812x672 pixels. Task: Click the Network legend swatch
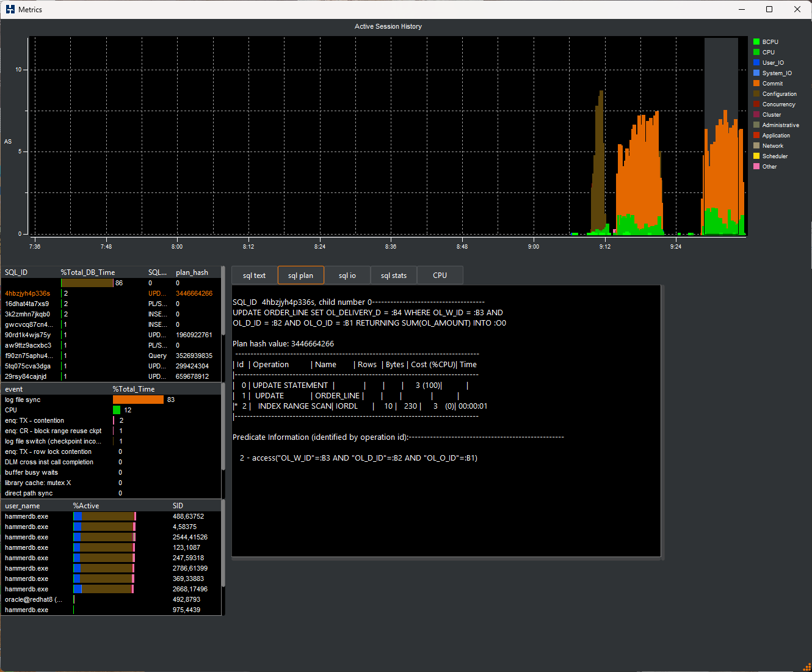pyautogui.click(x=756, y=146)
